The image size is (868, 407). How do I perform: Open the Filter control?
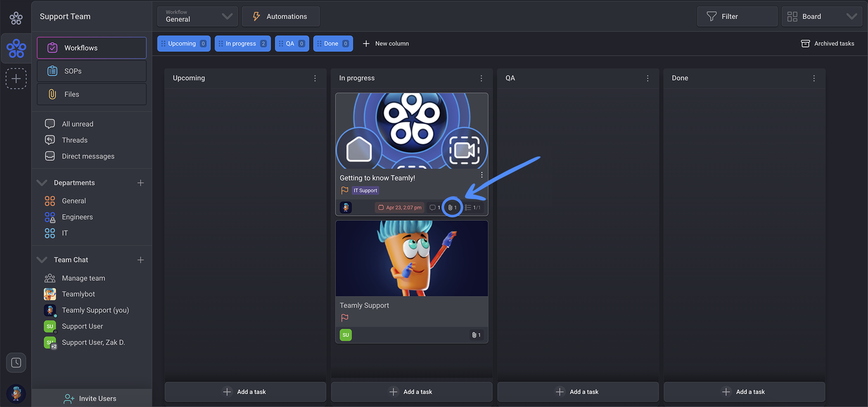[x=737, y=16]
